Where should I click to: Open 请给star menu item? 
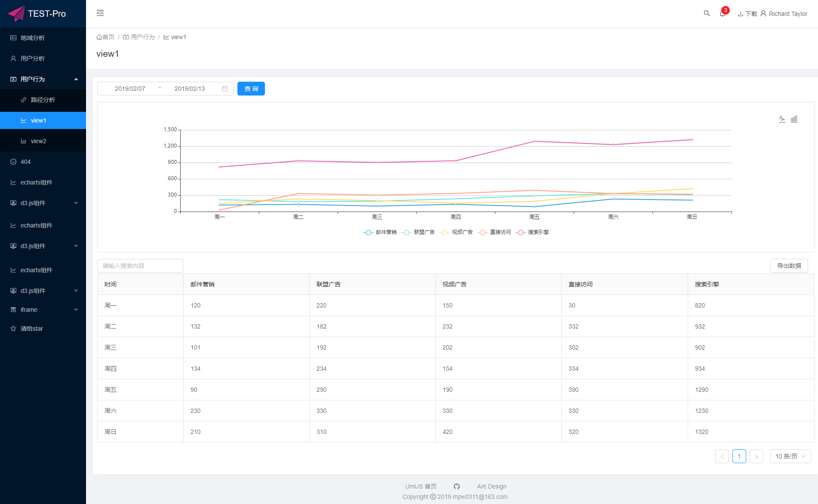click(43, 329)
